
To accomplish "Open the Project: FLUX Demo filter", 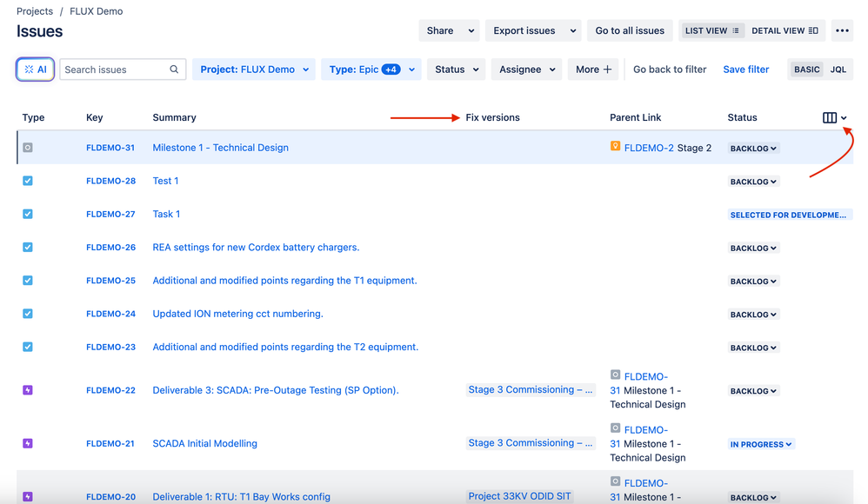I will [x=254, y=70].
